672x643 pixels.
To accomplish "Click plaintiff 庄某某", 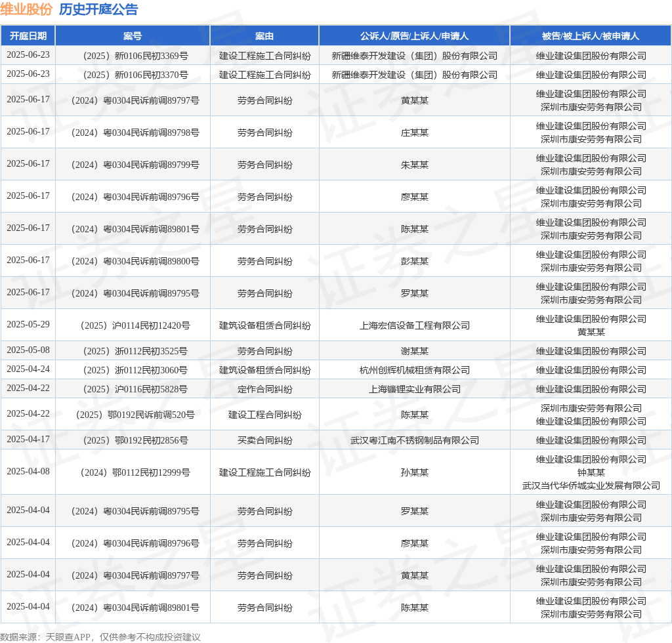I will tap(415, 133).
